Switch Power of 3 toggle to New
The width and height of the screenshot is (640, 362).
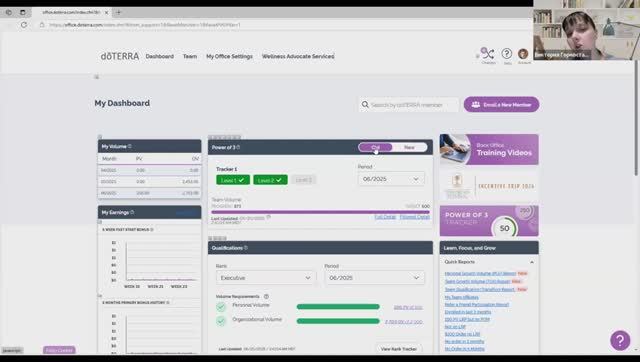(409, 147)
